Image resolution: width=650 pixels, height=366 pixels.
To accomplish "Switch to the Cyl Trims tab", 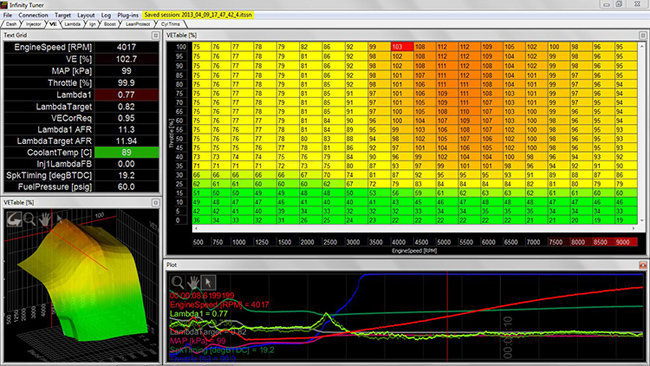I will point(170,24).
